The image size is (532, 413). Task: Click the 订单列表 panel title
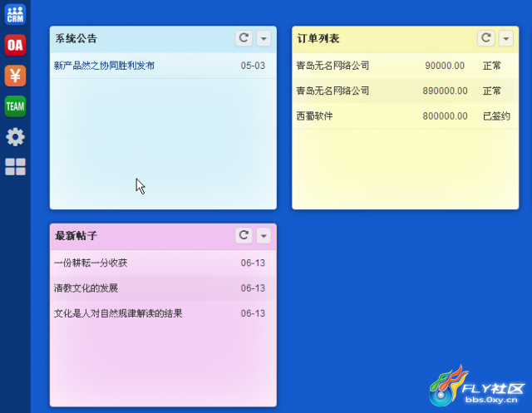click(x=318, y=38)
